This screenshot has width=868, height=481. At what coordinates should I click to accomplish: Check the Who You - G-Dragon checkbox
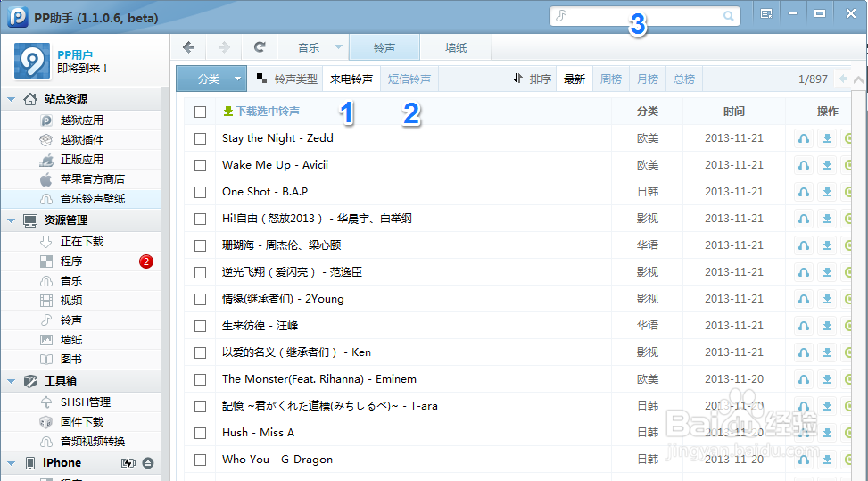click(201, 460)
